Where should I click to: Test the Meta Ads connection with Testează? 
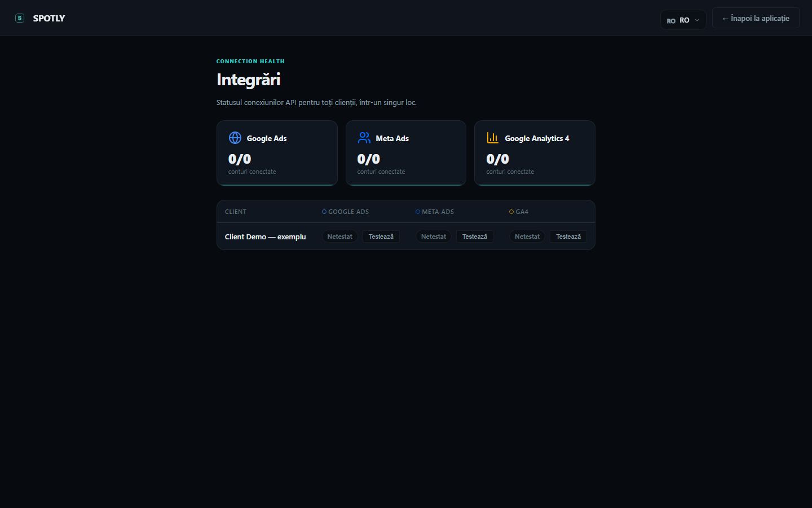tap(475, 237)
